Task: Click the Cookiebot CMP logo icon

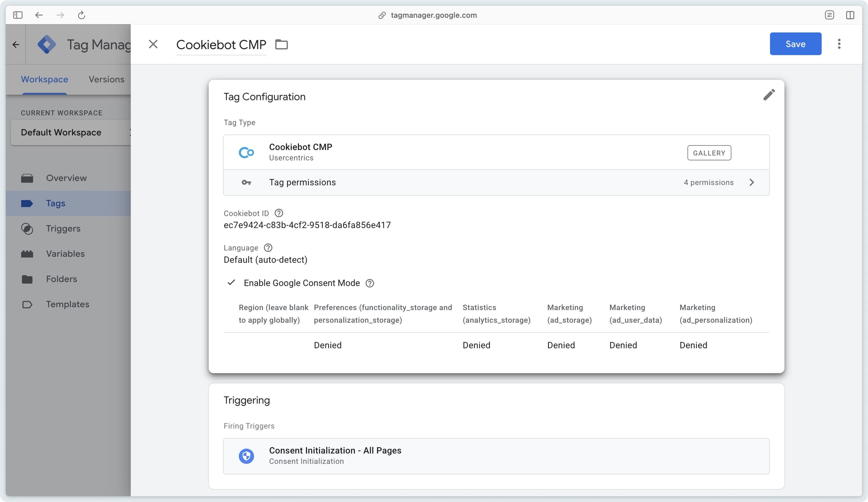Action: (x=246, y=152)
